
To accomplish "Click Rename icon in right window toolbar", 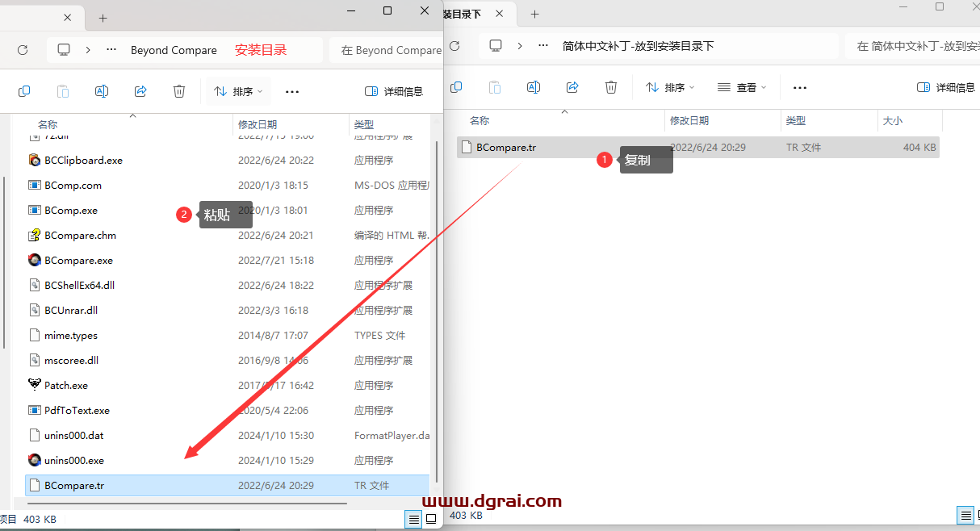I will tap(534, 87).
